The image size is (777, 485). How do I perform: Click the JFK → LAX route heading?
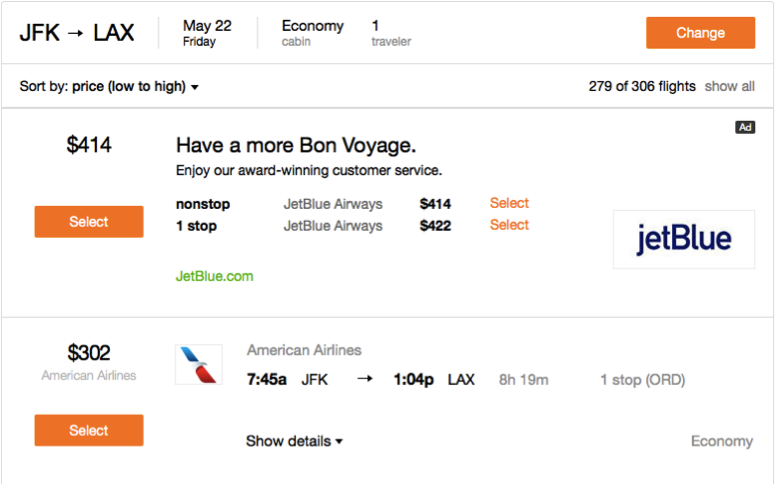77,33
